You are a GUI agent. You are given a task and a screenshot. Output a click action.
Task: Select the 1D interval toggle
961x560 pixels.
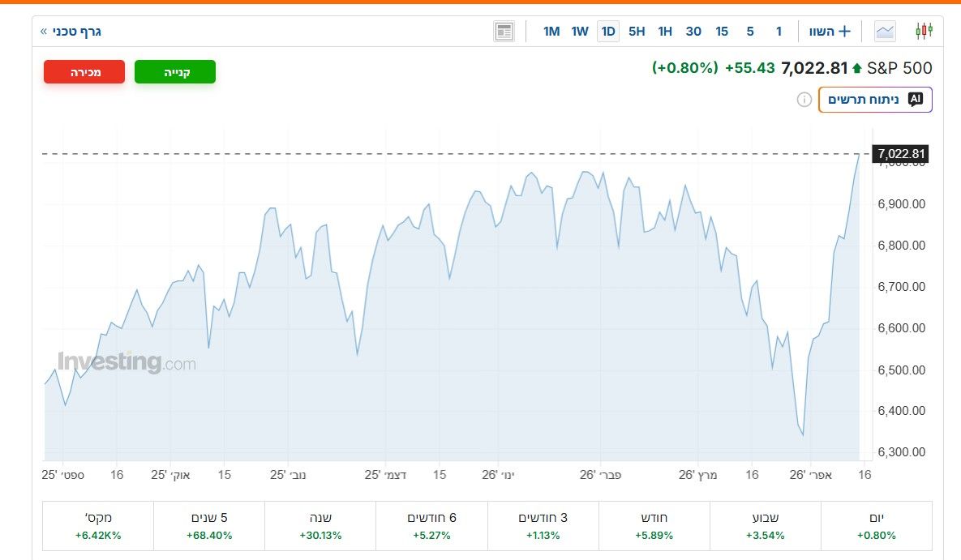607,32
